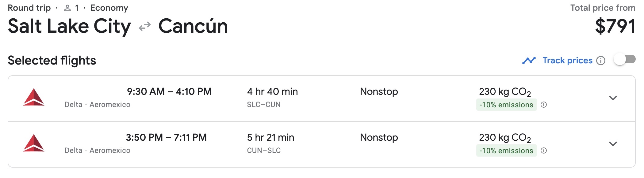644x178 pixels.
Task: Click the passenger count person icon
Action: point(67,8)
